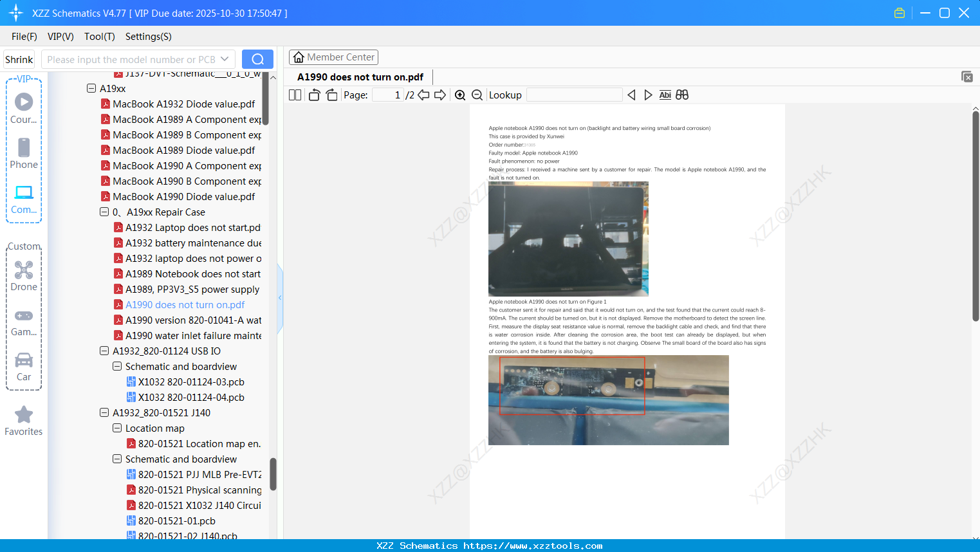Open the File(F) menu
This screenshot has height=552, width=980.
24,37
